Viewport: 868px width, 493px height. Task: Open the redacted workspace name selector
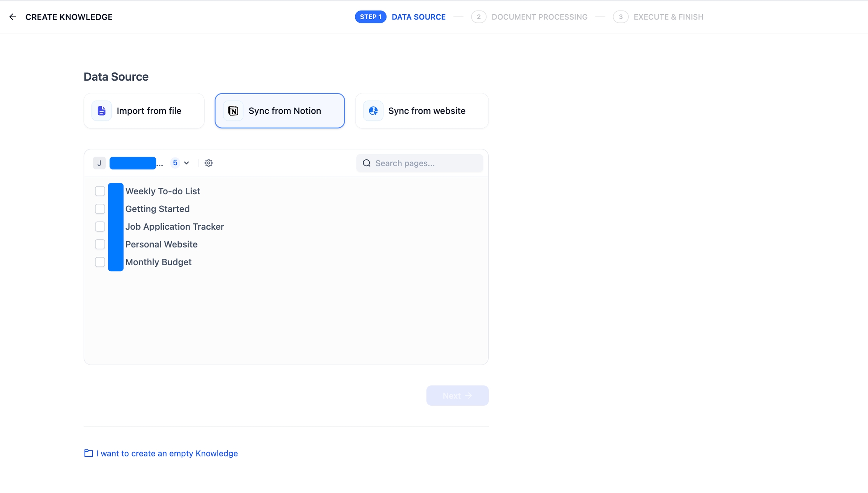tap(133, 163)
